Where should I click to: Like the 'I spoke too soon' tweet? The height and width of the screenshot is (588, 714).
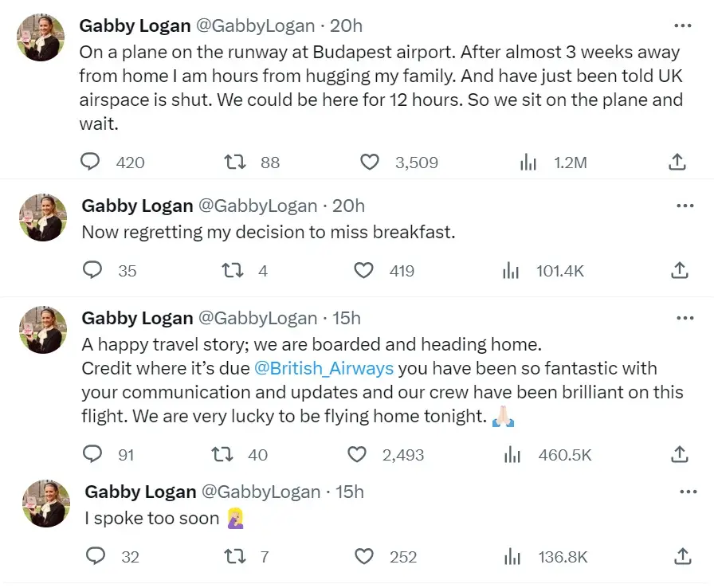(364, 557)
